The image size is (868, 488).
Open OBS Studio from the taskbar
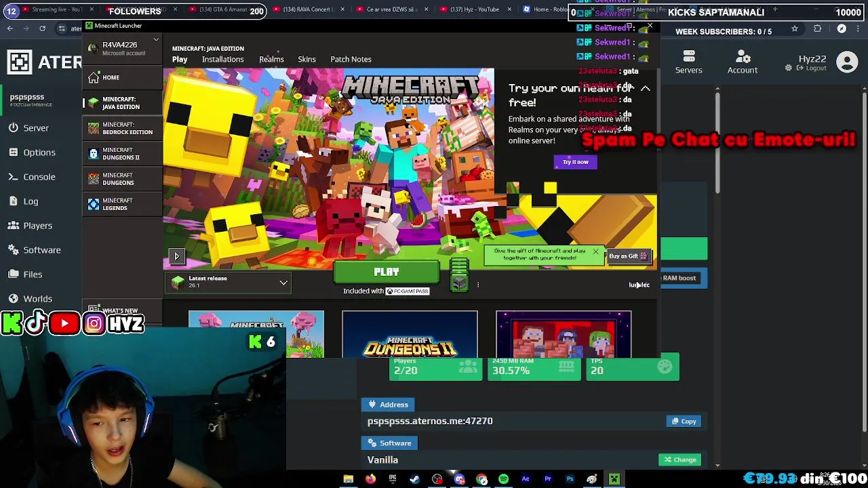click(437, 479)
